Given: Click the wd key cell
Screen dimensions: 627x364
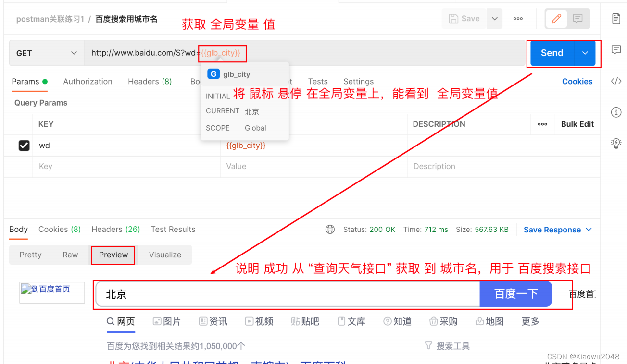Looking at the screenshot, I should pos(127,146).
